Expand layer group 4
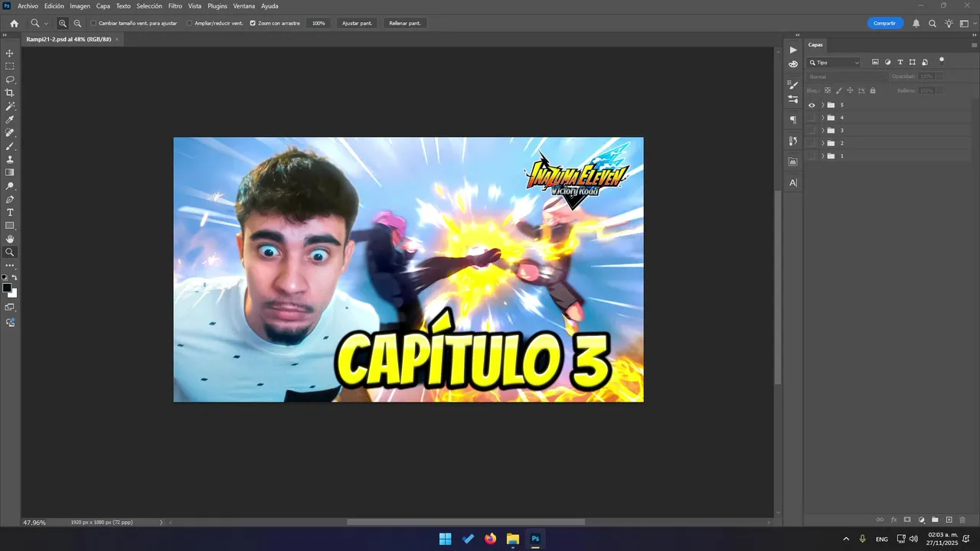980x551 pixels. pyautogui.click(x=822, y=118)
